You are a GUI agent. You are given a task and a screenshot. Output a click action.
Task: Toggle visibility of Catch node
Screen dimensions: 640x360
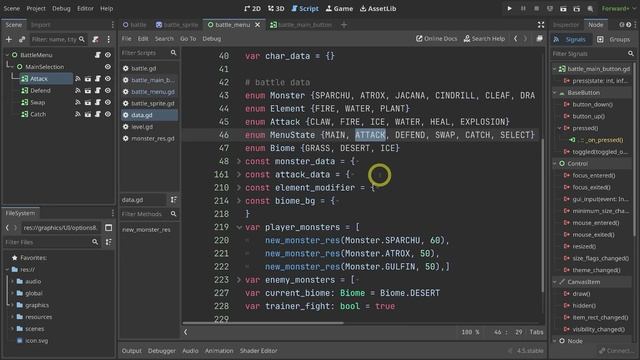(x=108, y=114)
